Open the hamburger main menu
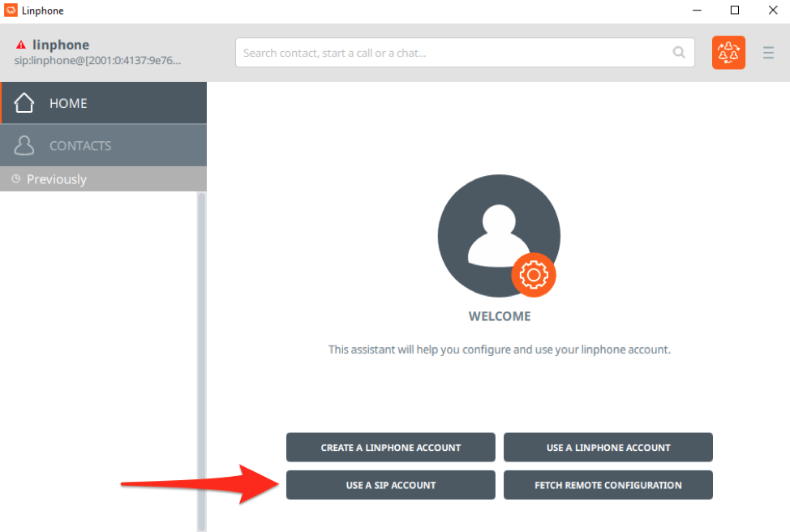This screenshot has width=790, height=532. pyautogui.click(x=768, y=54)
